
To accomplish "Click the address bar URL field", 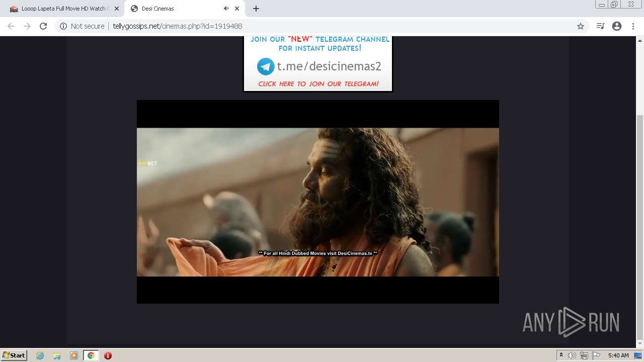I will coord(322,26).
